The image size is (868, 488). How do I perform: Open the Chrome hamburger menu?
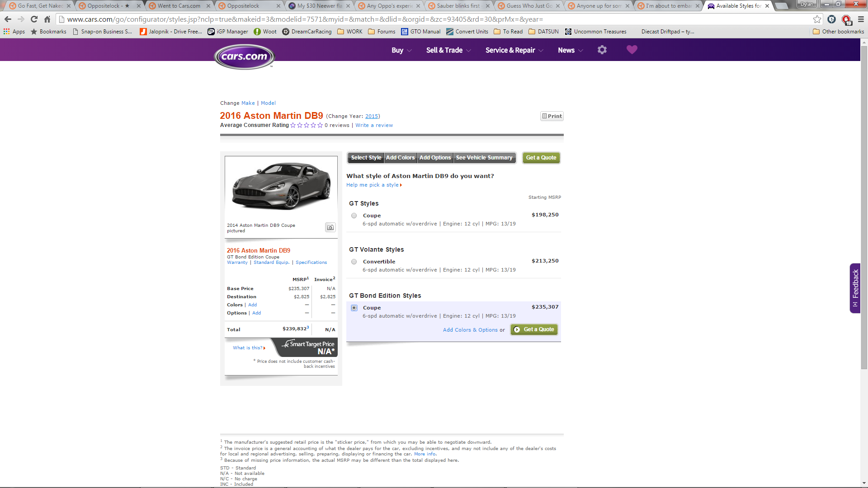pos(861,19)
